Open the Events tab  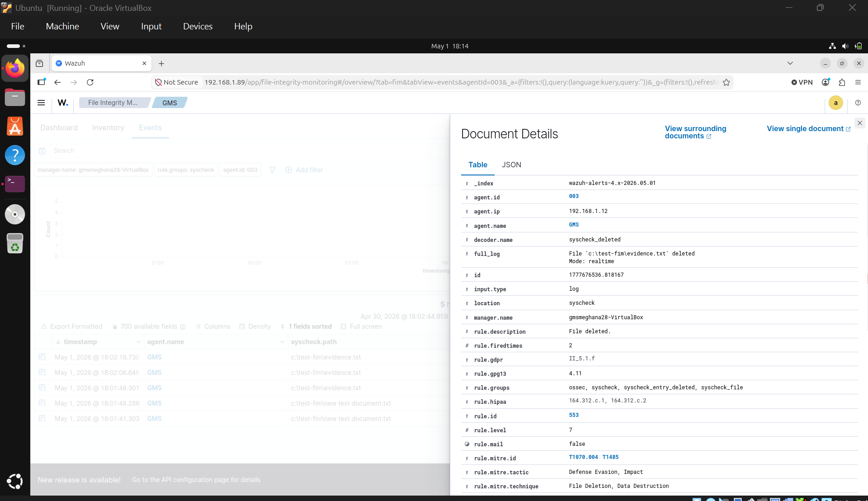pyautogui.click(x=150, y=128)
